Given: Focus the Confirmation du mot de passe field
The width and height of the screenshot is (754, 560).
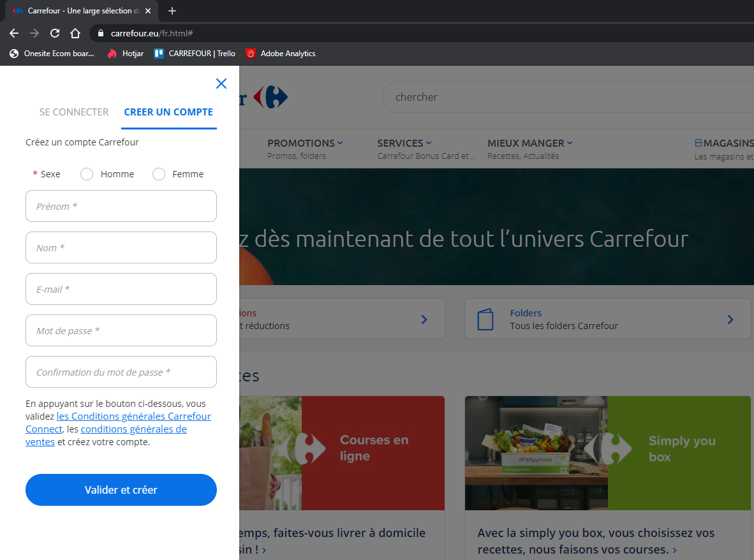Looking at the screenshot, I should pyautogui.click(x=121, y=372).
